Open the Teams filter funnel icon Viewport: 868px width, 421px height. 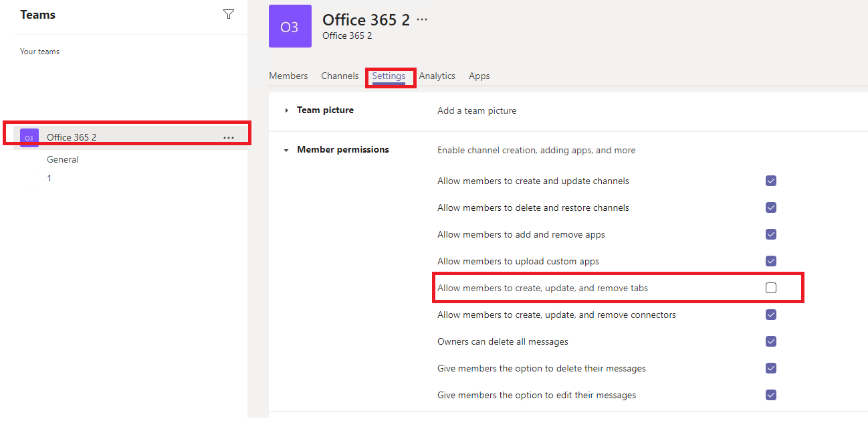(x=229, y=14)
